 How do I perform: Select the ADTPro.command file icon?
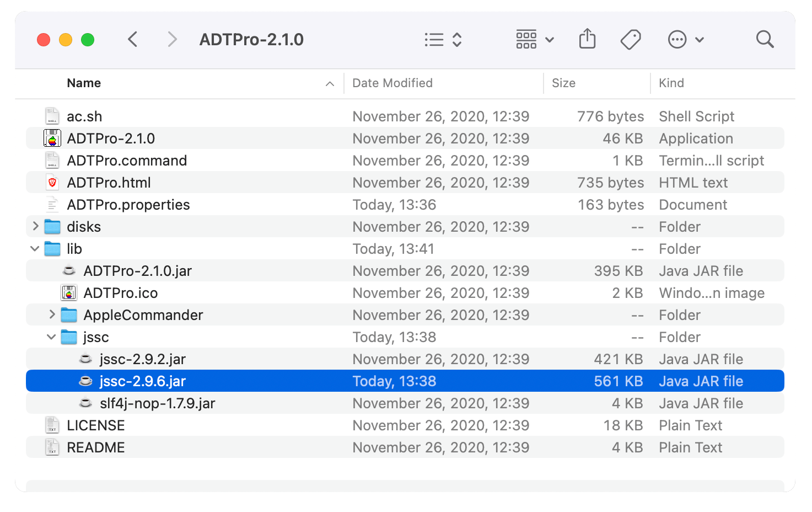[52, 160]
